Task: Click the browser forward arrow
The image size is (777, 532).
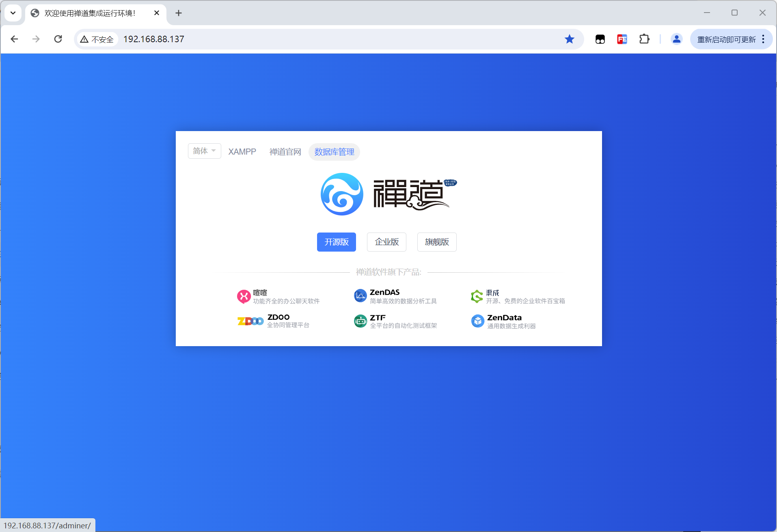Action: [x=36, y=39]
